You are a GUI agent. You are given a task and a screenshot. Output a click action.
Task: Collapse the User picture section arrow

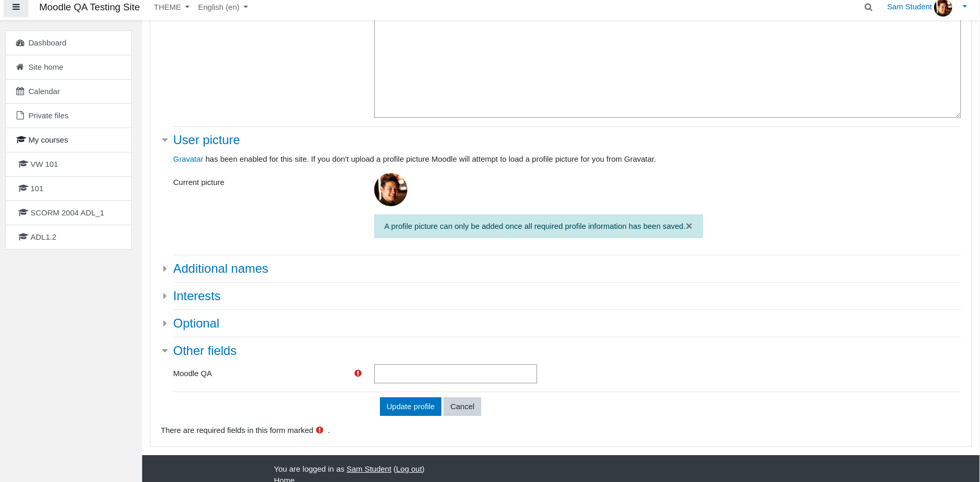tap(165, 140)
